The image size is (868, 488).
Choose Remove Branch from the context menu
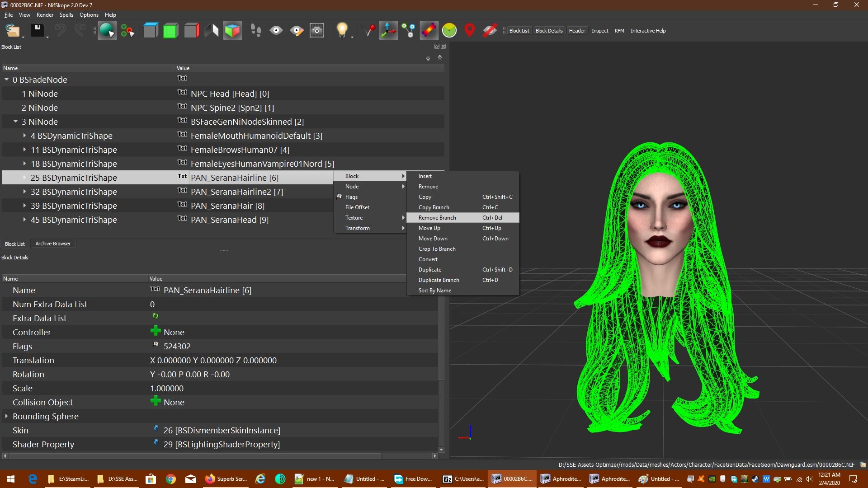[x=462, y=218]
